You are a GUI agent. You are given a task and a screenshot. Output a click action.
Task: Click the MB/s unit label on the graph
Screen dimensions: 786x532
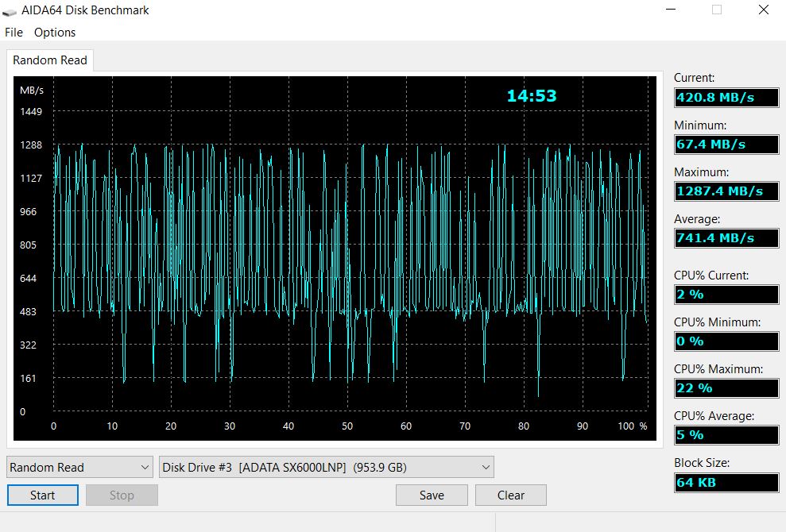32,91
